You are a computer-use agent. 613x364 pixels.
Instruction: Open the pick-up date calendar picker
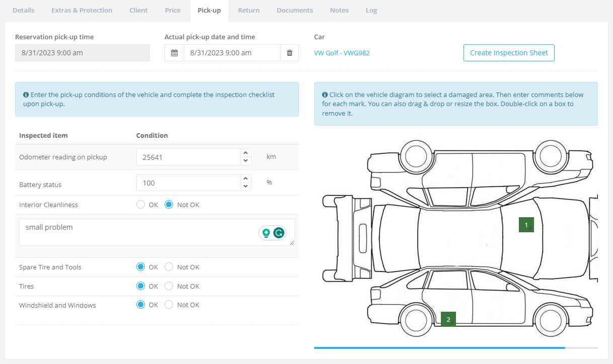coord(174,53)
